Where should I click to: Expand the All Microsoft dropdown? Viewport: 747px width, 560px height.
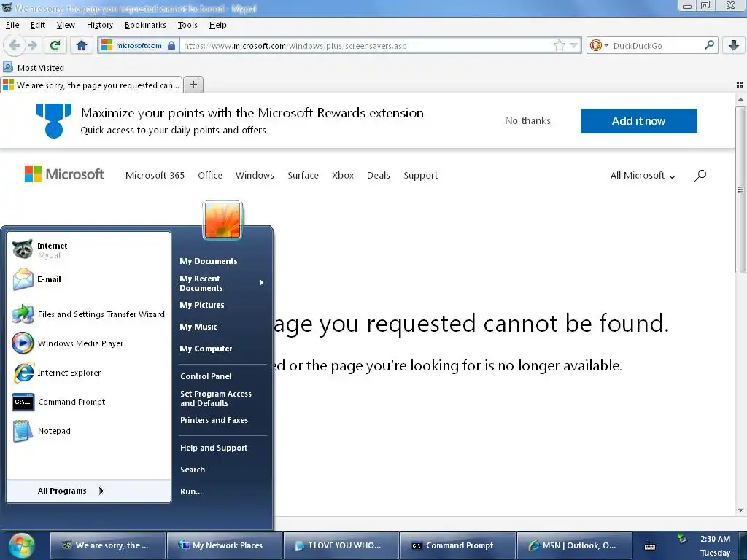[643, 175]
